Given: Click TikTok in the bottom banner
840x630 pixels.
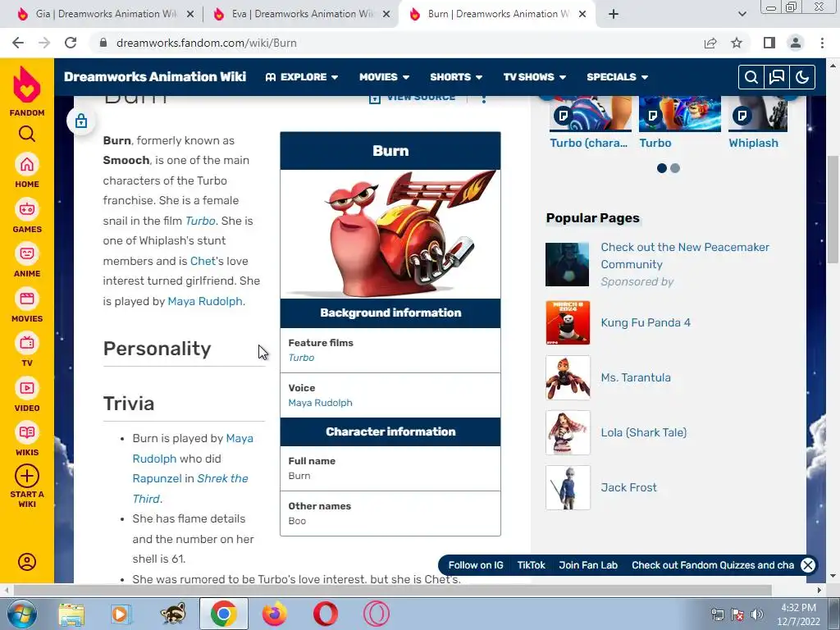Looking at the screenshot, I should click(x=531, y=565).
